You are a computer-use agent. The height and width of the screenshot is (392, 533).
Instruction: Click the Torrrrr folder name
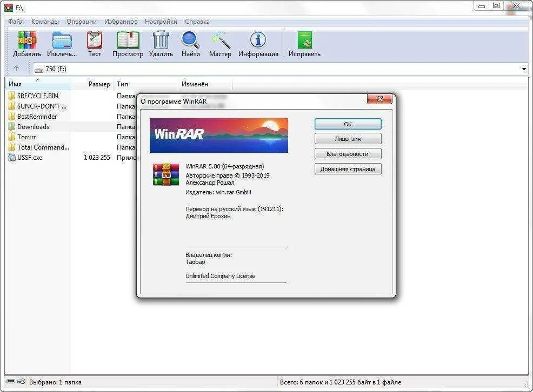(26, 137)
